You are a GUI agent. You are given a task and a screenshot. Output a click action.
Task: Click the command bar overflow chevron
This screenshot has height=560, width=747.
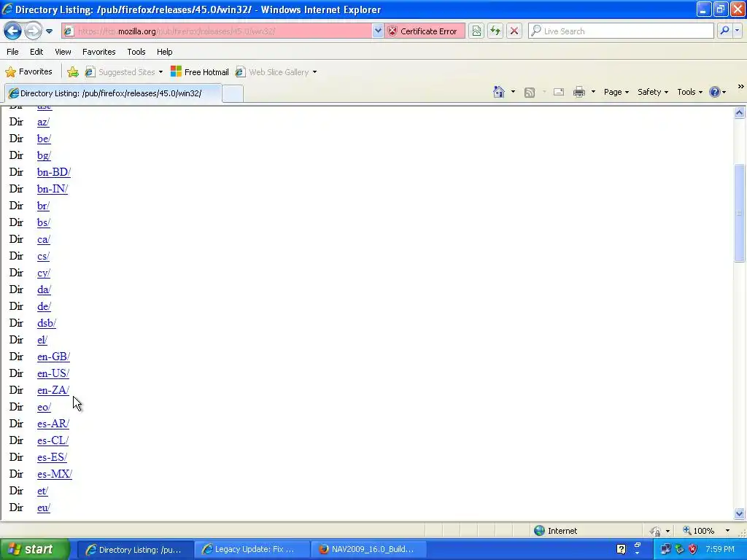(741, 87)
